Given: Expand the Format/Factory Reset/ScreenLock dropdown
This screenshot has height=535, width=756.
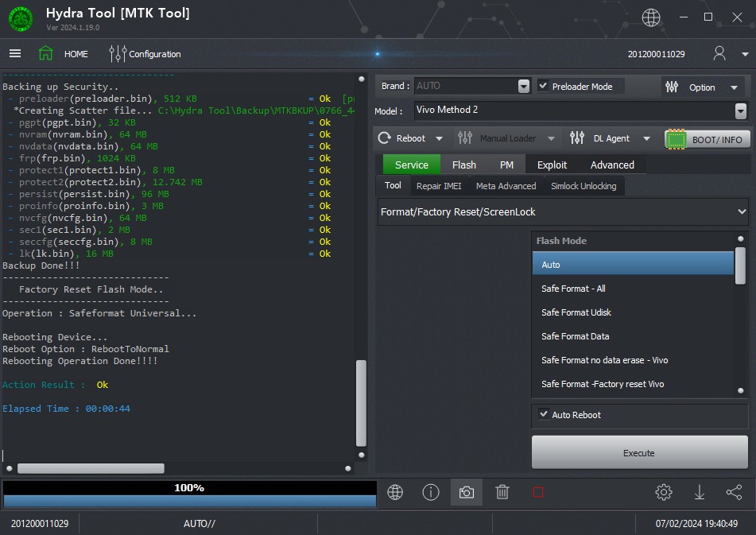Looking at the screenshot, I should (x=563, y=211).
